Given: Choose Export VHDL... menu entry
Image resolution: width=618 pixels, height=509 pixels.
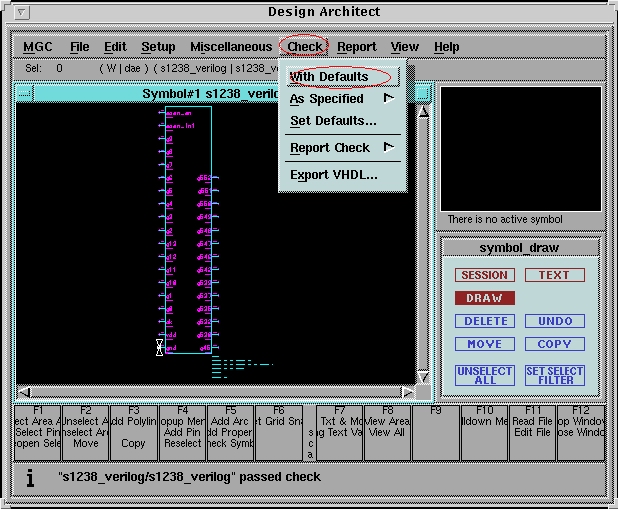Looking at the screenshot, I should click(x=333, y=175).
